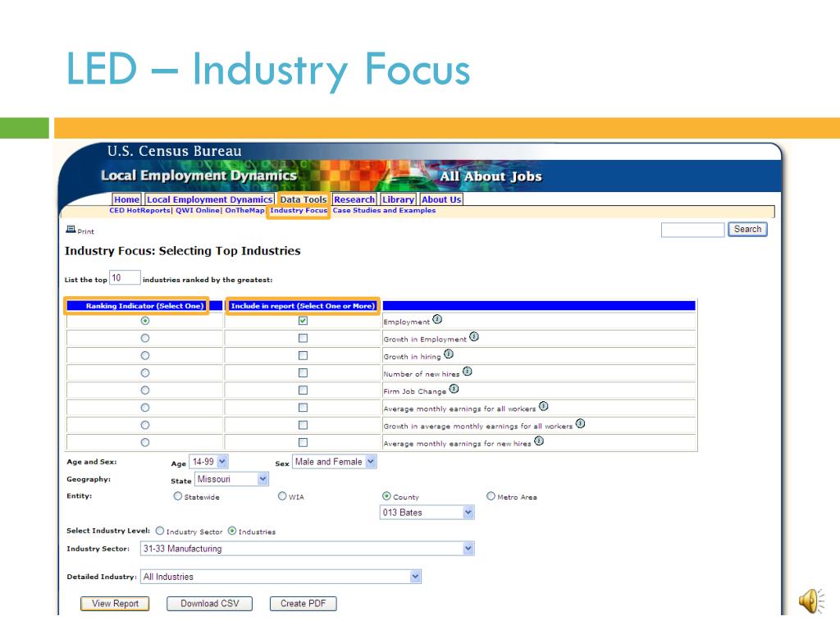Image resolution: width=840 pixels, height=630 pixels.
Task: Click the speaker audio icon on slide
Action: 811,600
